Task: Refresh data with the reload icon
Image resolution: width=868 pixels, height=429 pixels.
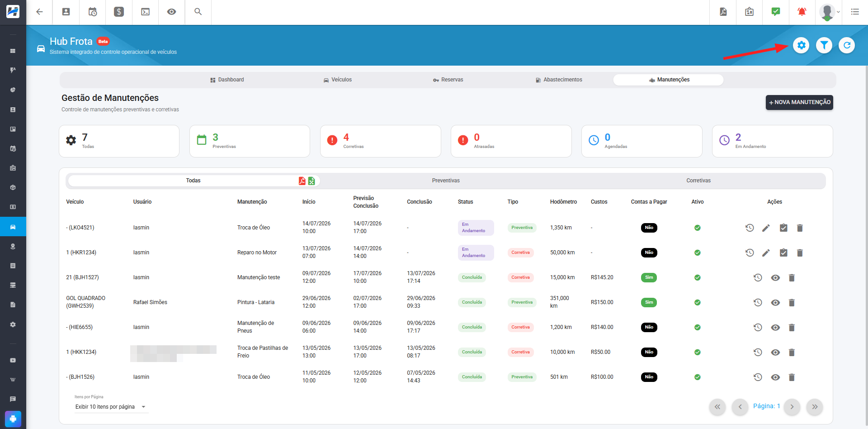Action: [x=847, y=45]
